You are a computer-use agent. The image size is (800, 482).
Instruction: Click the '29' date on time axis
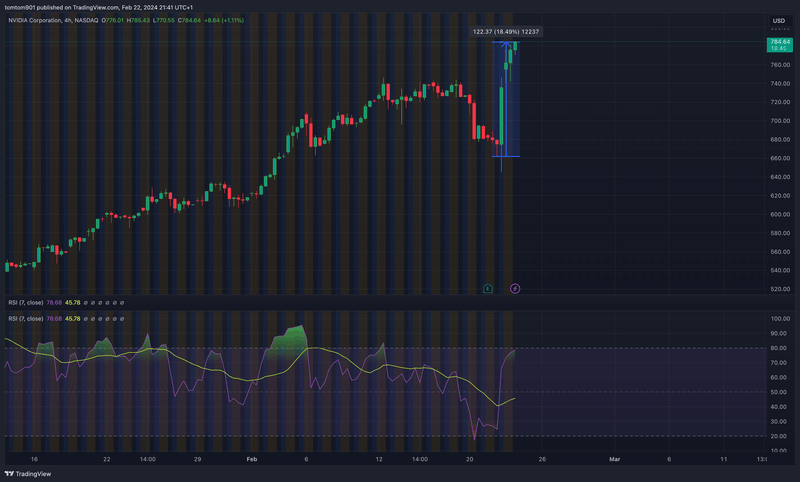click(197, 460)
